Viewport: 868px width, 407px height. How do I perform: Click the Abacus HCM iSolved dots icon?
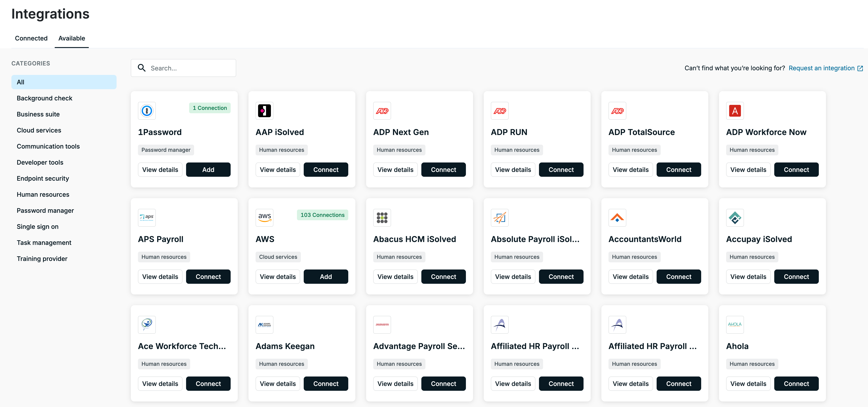[x=382, y=217]
